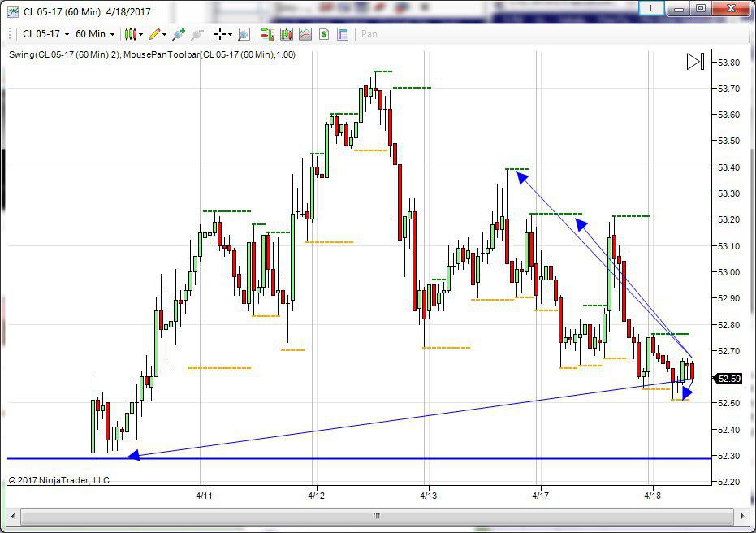Click the current price marker 52.59
The image size is (756, 533).
[x=728, y=379]
